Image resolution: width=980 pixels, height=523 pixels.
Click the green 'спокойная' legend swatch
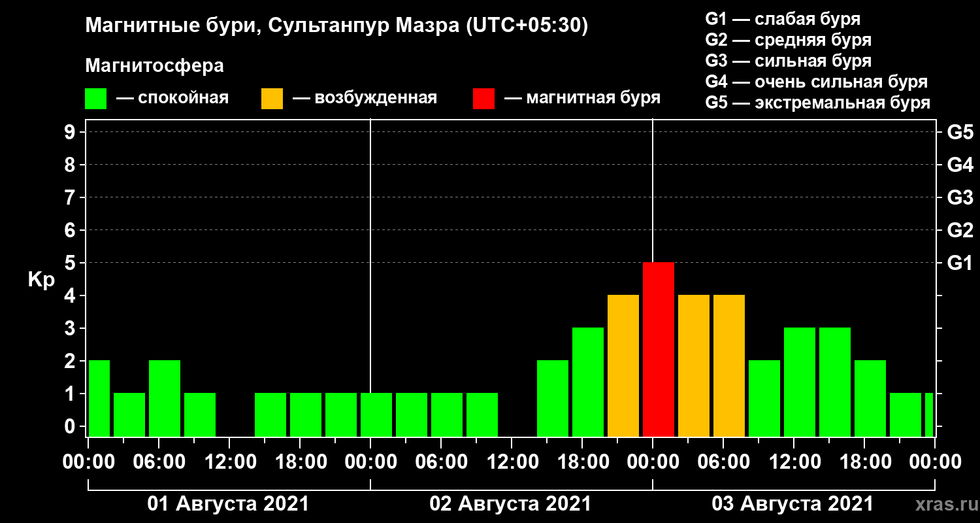coord(95,99)
